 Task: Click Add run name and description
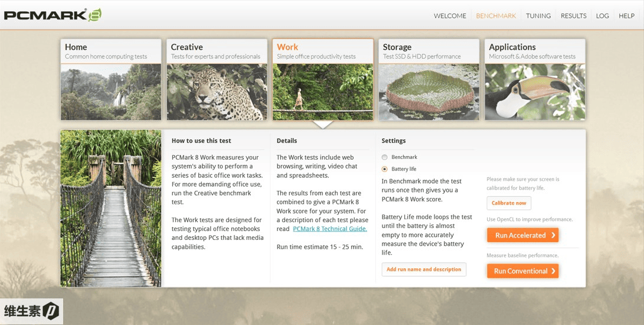[x=424, y=269]
